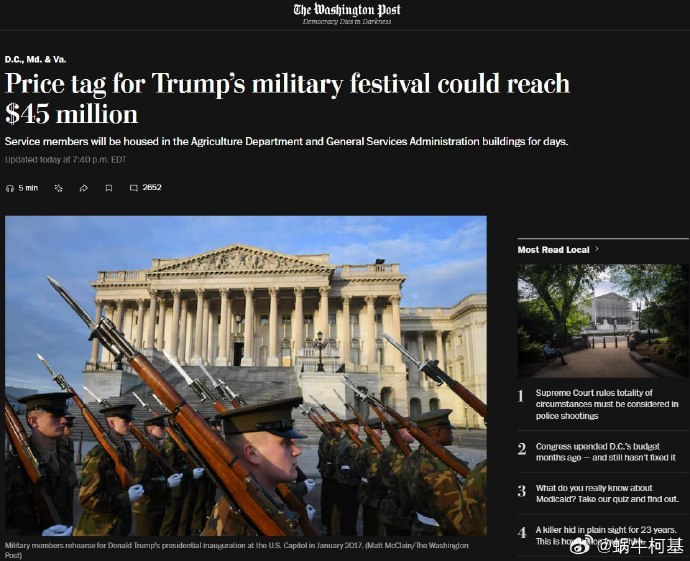Open the Most Read Local heading
Screen dimensions: 690x561
tap(553, 250)
